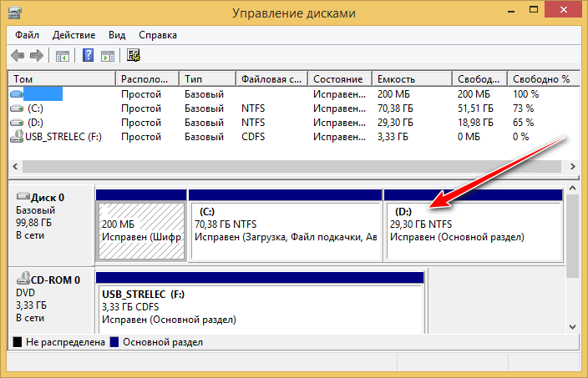Click the Back arrow toolbar icon
This screenshot has height=378, width=588.
point(18,56)
